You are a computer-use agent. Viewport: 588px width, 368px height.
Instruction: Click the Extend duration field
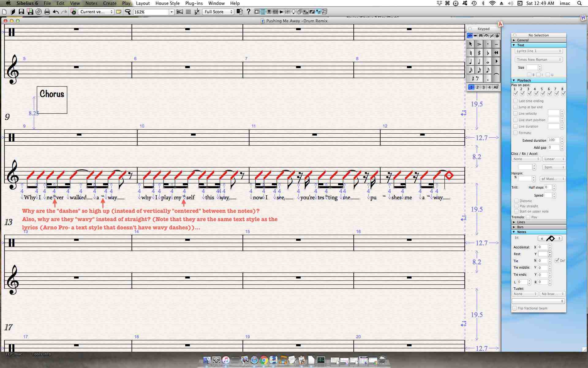[553, 140]
